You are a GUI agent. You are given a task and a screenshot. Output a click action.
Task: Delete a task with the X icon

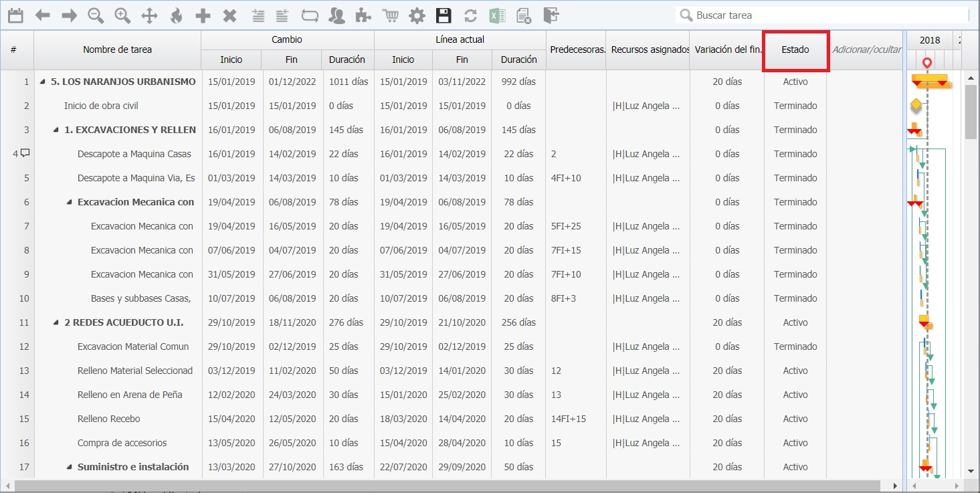click(x=229, y=15)
